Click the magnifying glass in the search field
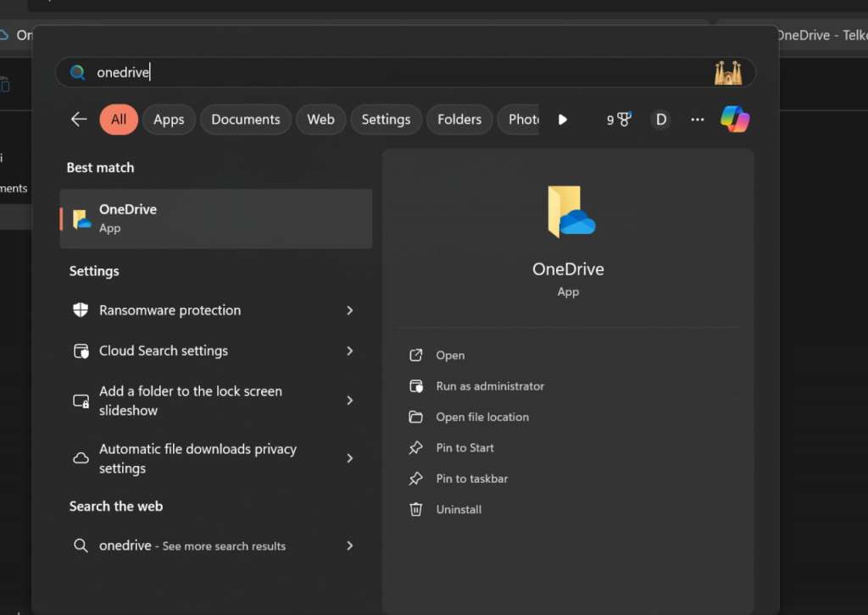Viewport: 868px width, 615px height. click(x=77, y=72)
